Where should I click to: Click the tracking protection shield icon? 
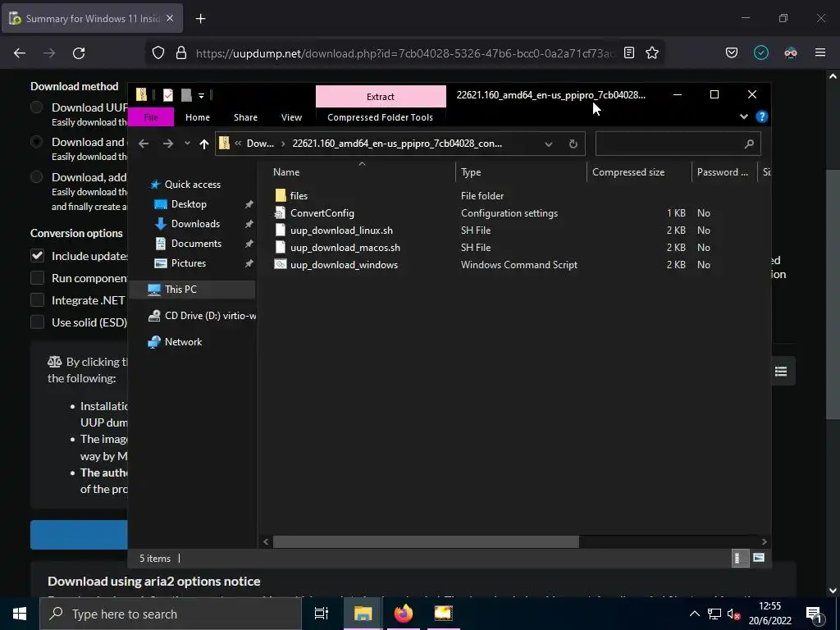point(158,52)
